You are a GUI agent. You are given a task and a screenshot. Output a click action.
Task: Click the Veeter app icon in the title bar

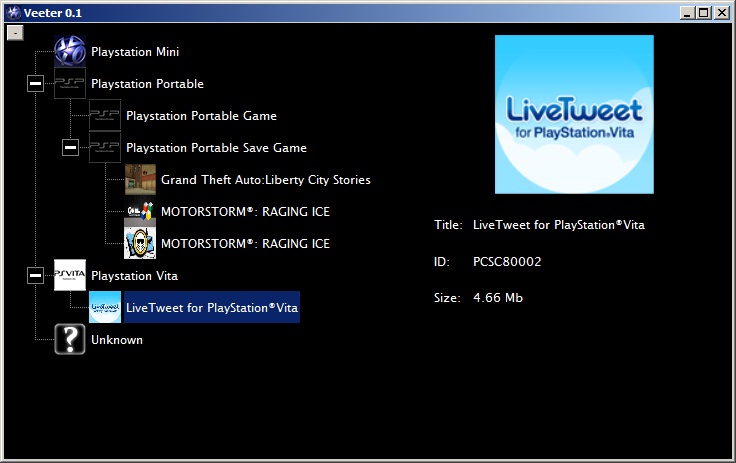[x=14, y=13]
